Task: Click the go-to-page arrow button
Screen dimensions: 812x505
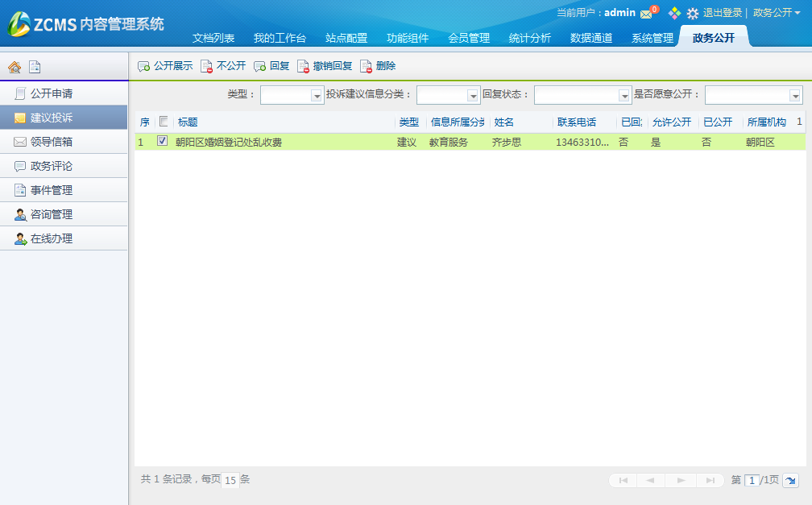Action: coord(790,480)
